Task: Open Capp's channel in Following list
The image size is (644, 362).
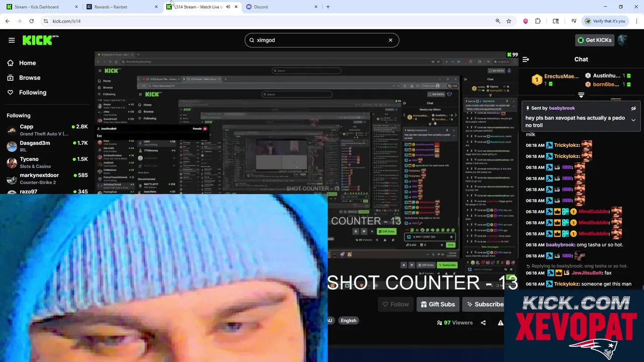Action: (47, 130)
